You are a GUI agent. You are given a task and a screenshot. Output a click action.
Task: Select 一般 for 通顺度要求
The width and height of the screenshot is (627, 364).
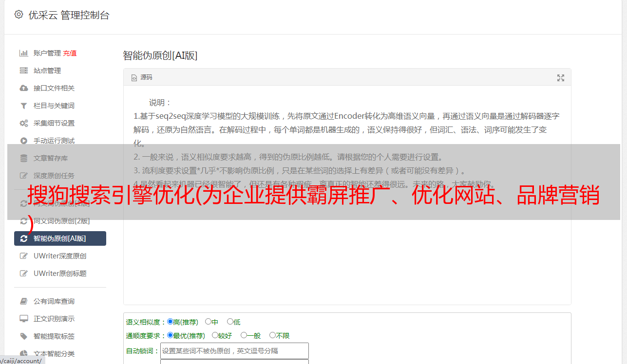pos(243,335)
